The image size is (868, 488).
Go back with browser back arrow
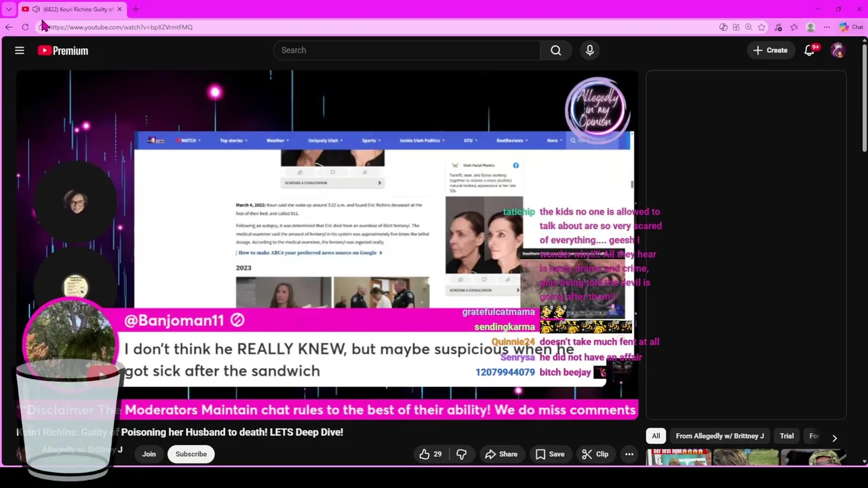pos(8,27)
